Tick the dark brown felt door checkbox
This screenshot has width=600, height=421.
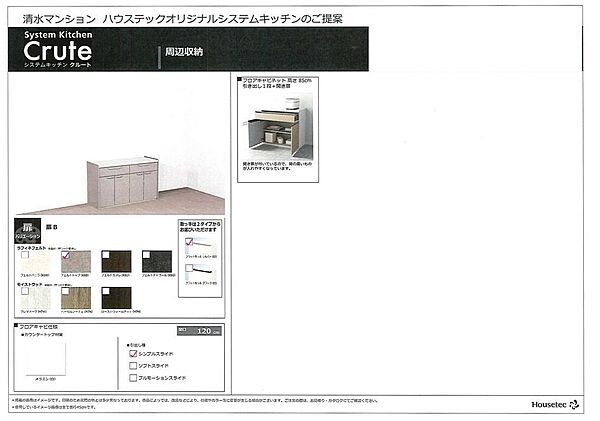106,255
